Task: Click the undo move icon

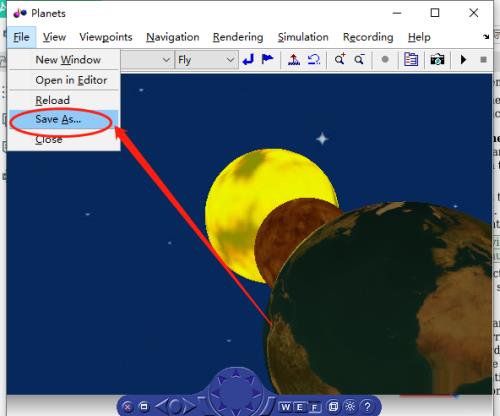Action: 314,60
